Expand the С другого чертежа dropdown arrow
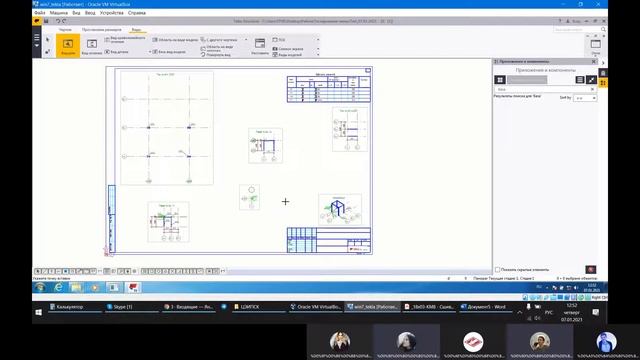Image resolution: width=640 pixels, height=360 pixels. click(246, 40)
